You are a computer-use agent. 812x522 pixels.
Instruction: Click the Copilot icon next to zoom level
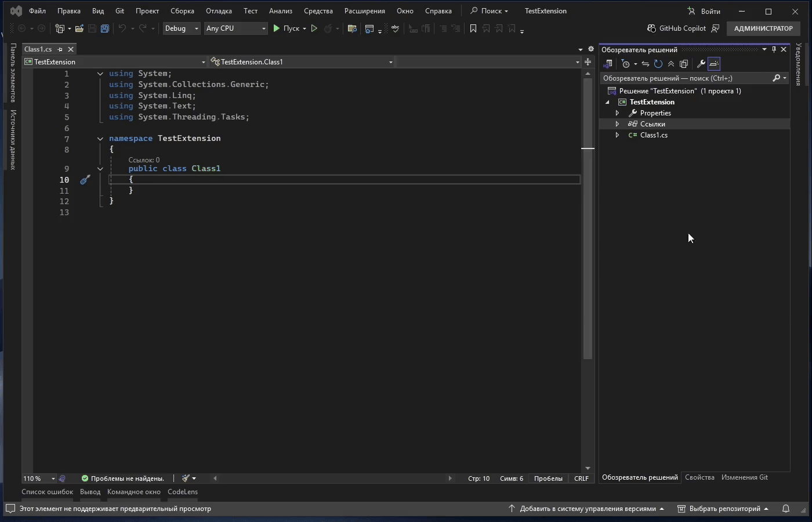tap(63, 478)
